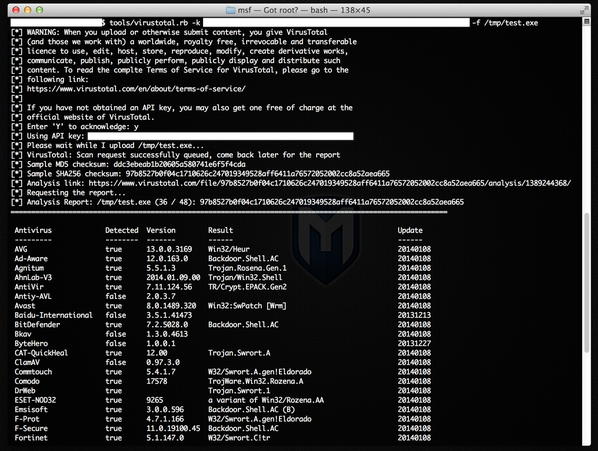Click the folder proxy icon in the title bar
Image resolution: width=598 pixels, height=451 pixels.
point(230,10)
